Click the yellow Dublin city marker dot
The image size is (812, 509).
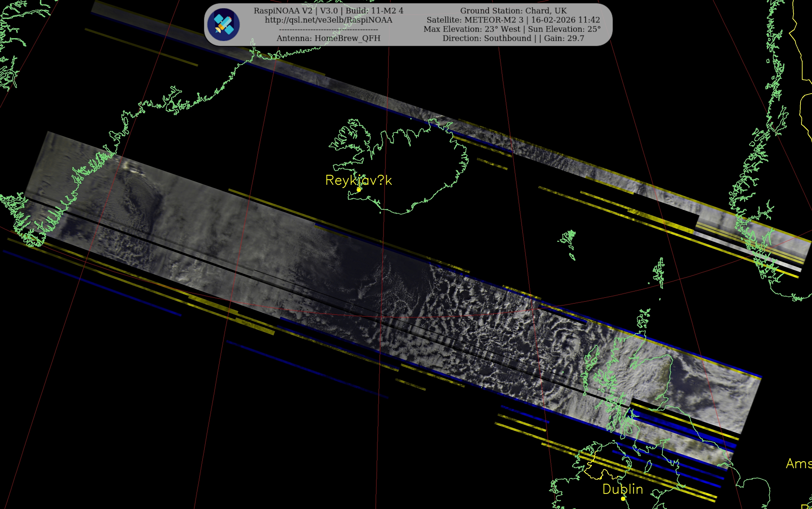(x=623, y=499)
